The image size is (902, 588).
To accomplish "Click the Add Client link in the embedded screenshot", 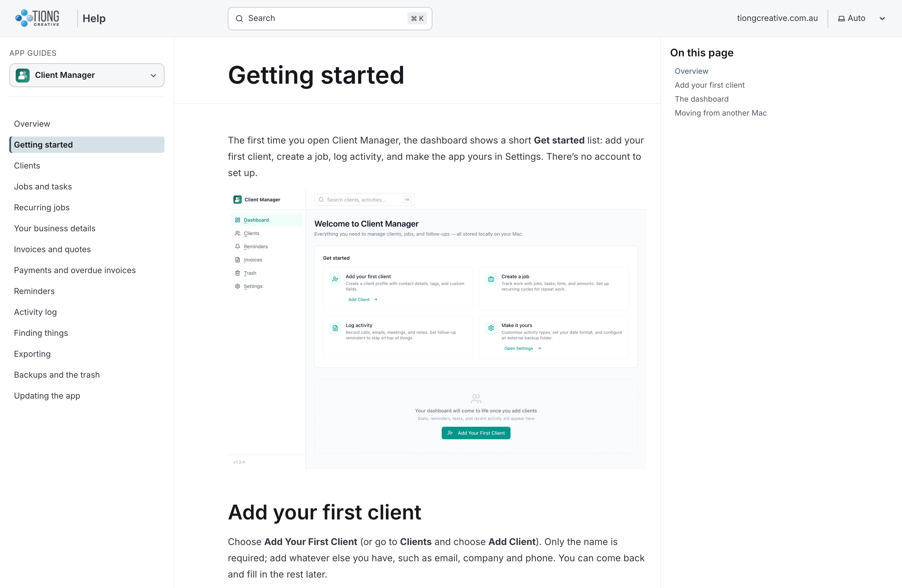I will point(363,300).
